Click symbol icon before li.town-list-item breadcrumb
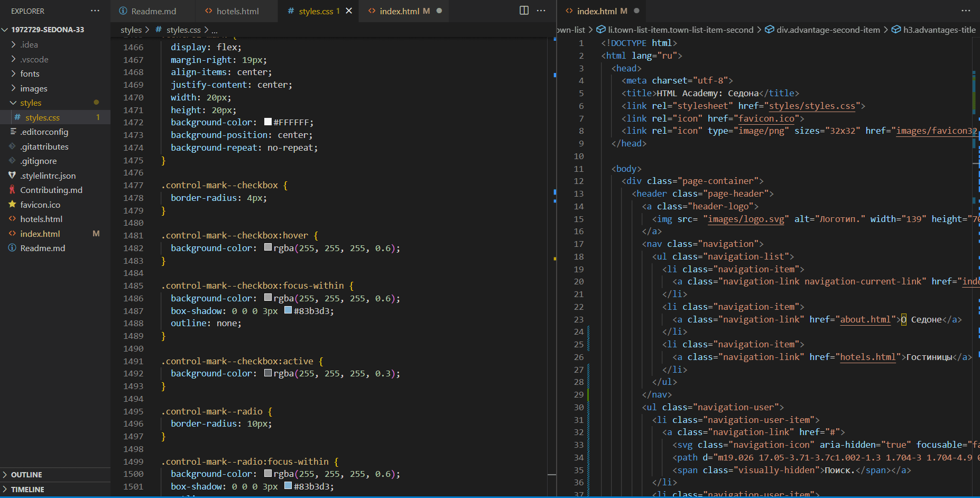The width and height of the screenshot is (980, 498). (601, 30)
